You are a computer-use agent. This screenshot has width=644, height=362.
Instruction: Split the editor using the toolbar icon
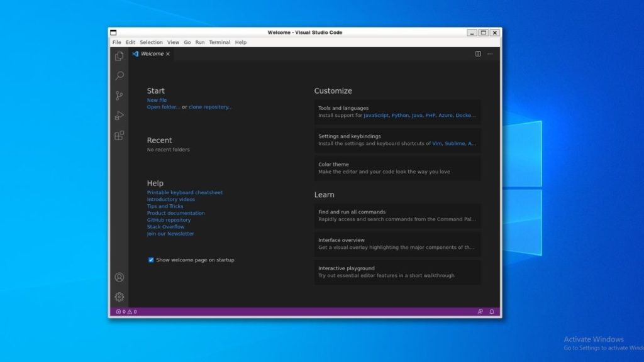(x=479, y=54)
